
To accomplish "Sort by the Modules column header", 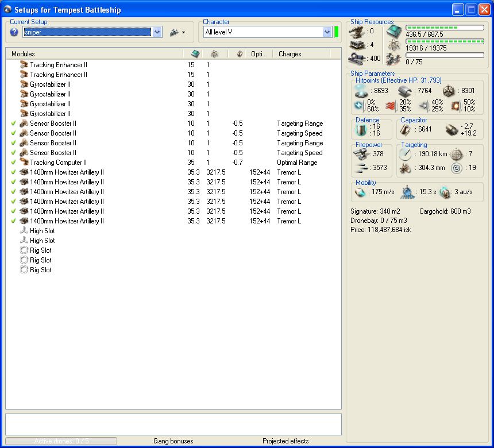I will click(95, 54).
